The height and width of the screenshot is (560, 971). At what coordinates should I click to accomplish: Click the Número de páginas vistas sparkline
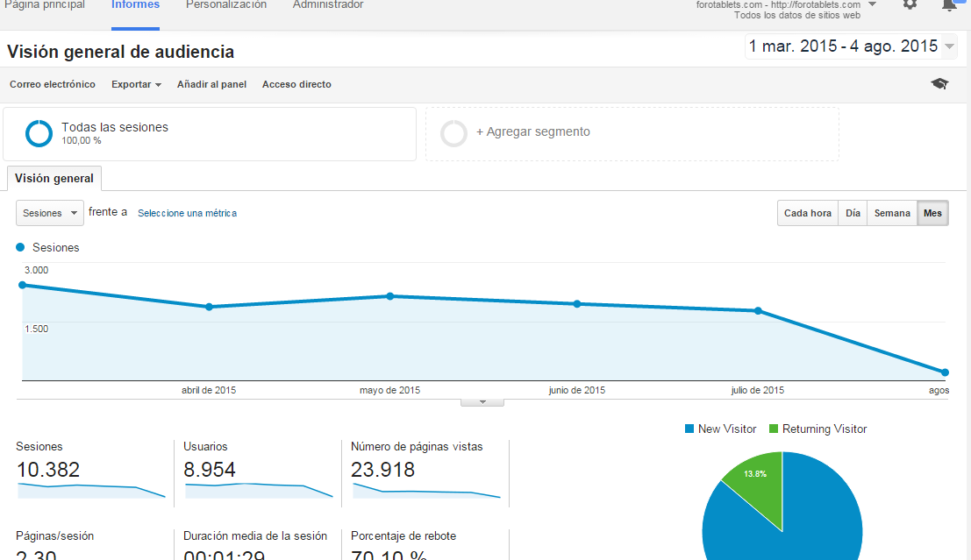pos(426,491)
